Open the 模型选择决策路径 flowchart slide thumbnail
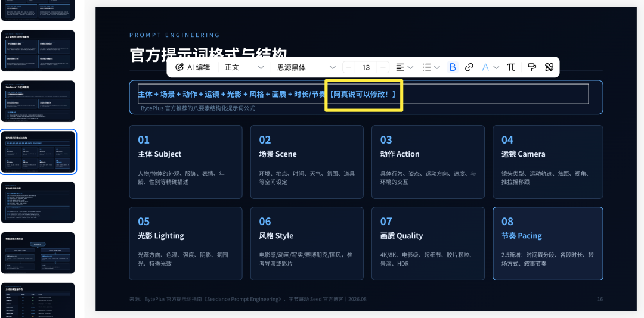The image size is (644, 318). (x=38, y=252)
